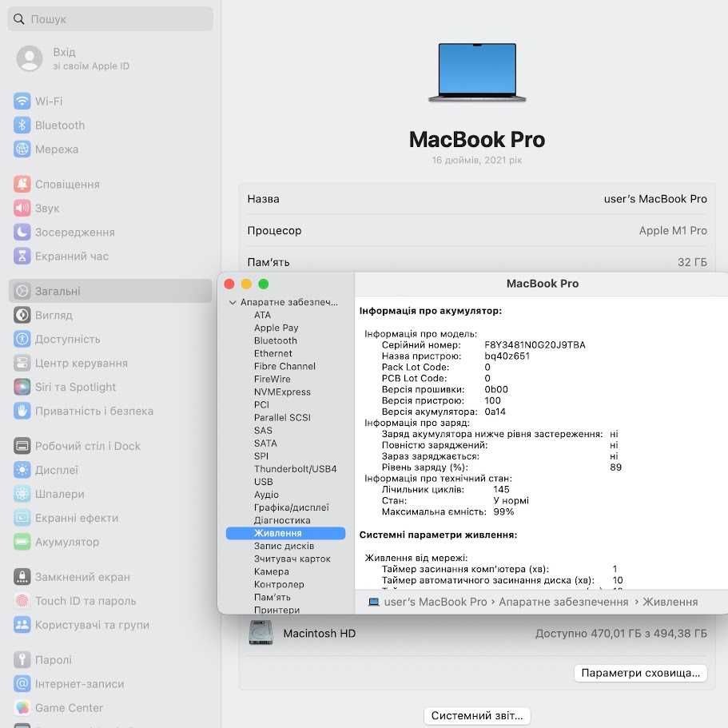Click serial number F8Y3481N0G20J9TBA
728x728 pixels.
(535, 345)
